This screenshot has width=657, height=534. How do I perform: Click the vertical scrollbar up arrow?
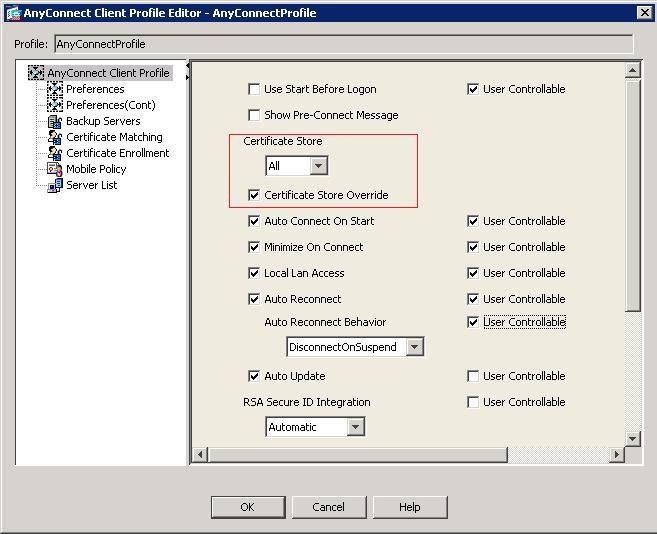pos(632,70)
